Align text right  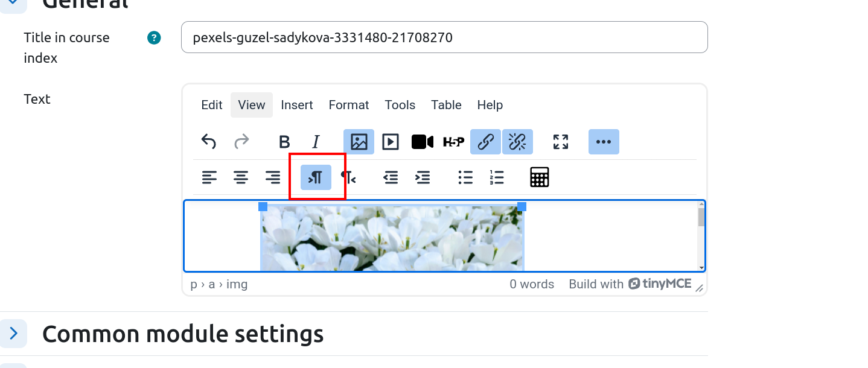click(x=273, y=177)
